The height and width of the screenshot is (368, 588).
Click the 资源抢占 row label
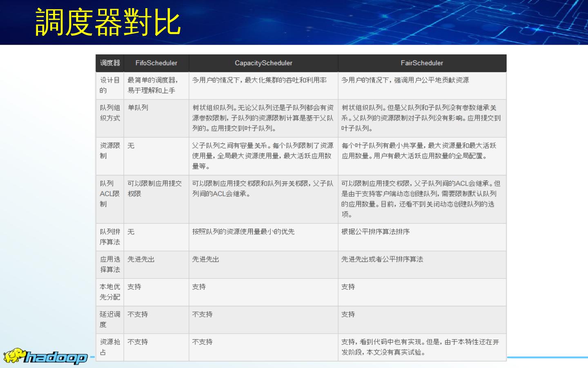pyautogui.click(x=110, y=347)
